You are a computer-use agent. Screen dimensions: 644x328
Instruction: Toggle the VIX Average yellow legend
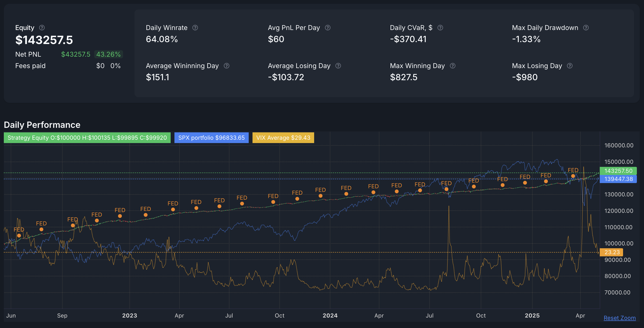283,138
